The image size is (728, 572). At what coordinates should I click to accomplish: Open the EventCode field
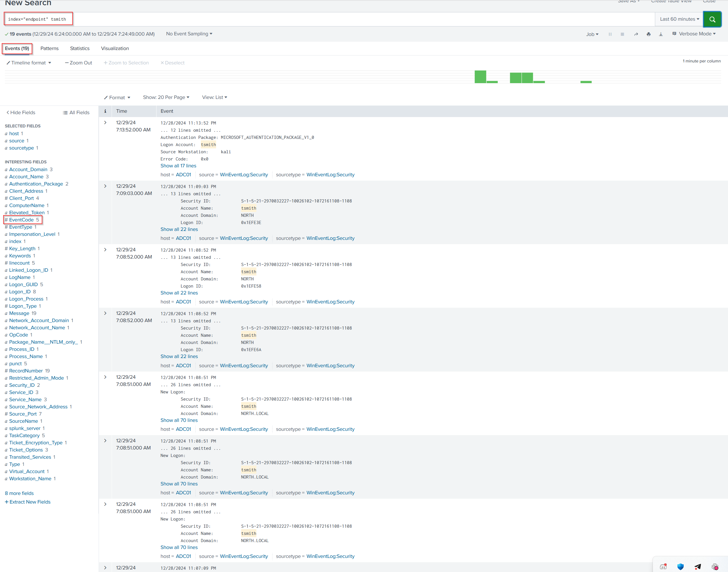(x=22, y=220)
